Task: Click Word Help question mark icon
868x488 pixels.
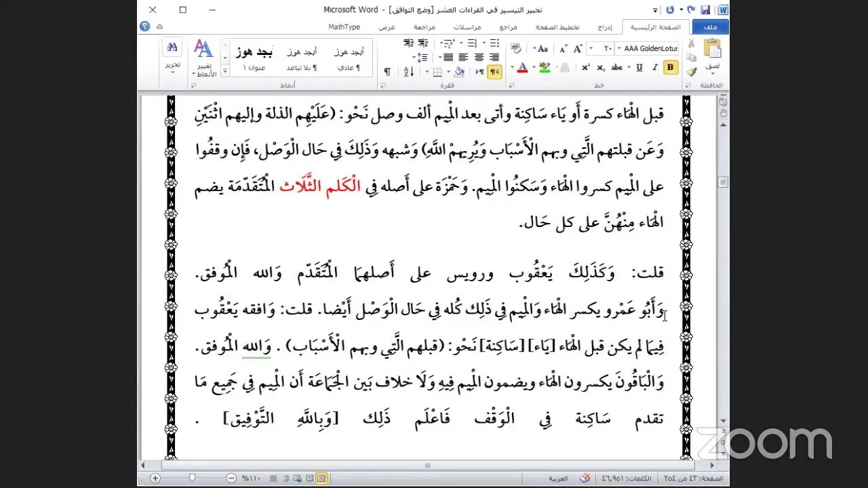Action: pos(144,26)
